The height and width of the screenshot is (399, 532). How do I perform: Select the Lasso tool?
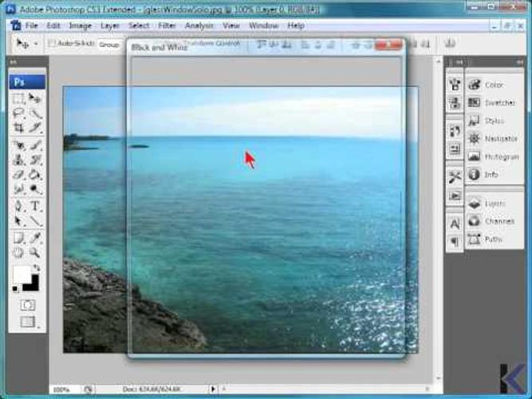point(18,113)
